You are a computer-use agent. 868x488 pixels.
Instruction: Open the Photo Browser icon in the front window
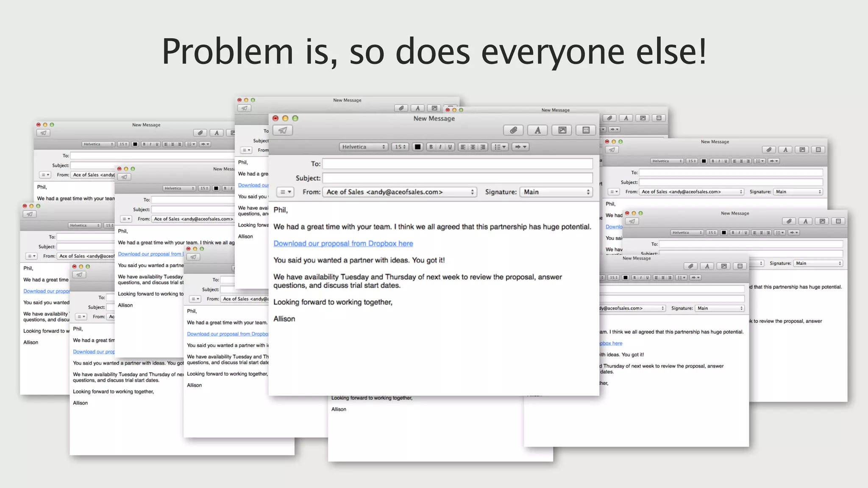point(562,130)
